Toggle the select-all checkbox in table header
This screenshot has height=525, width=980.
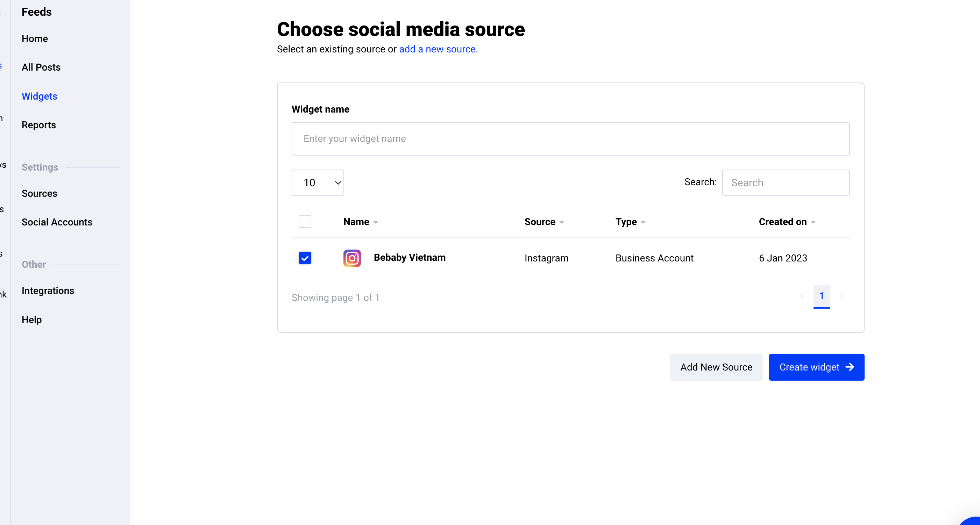pyautogui.click(x=305, y=222)
